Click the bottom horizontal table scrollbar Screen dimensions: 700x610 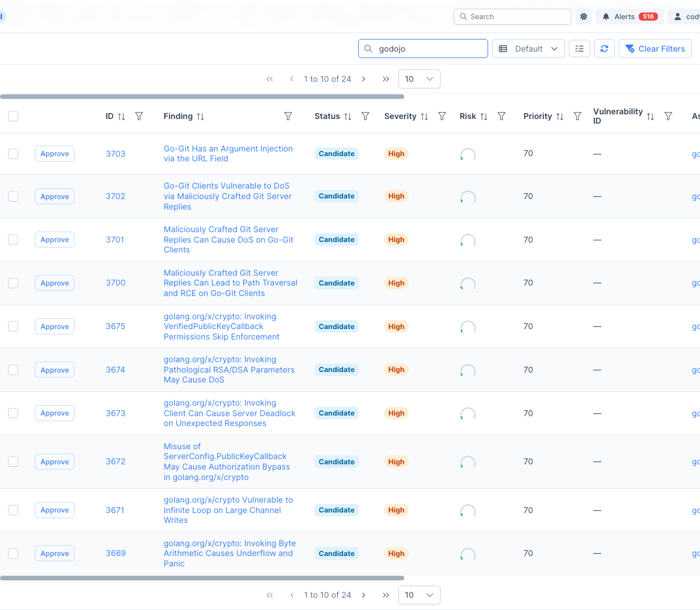(x=202, y=578)
